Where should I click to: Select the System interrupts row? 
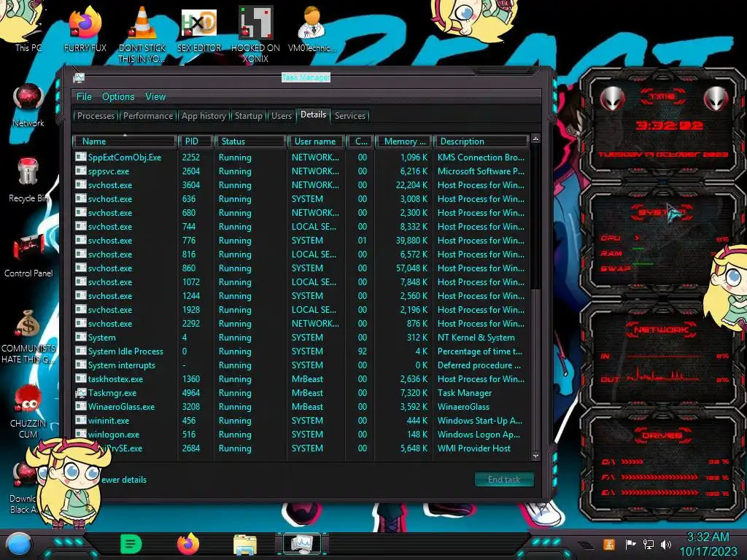point(301,365)
